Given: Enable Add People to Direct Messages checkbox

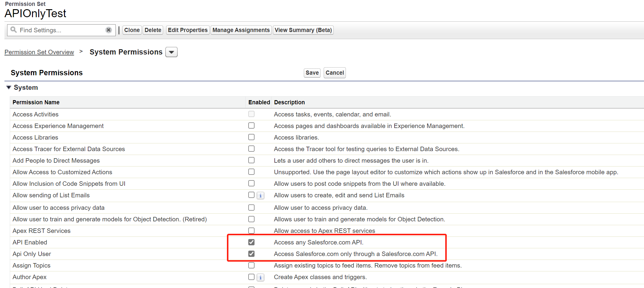Looking at the screenshot, I should (x=251, y=160).
